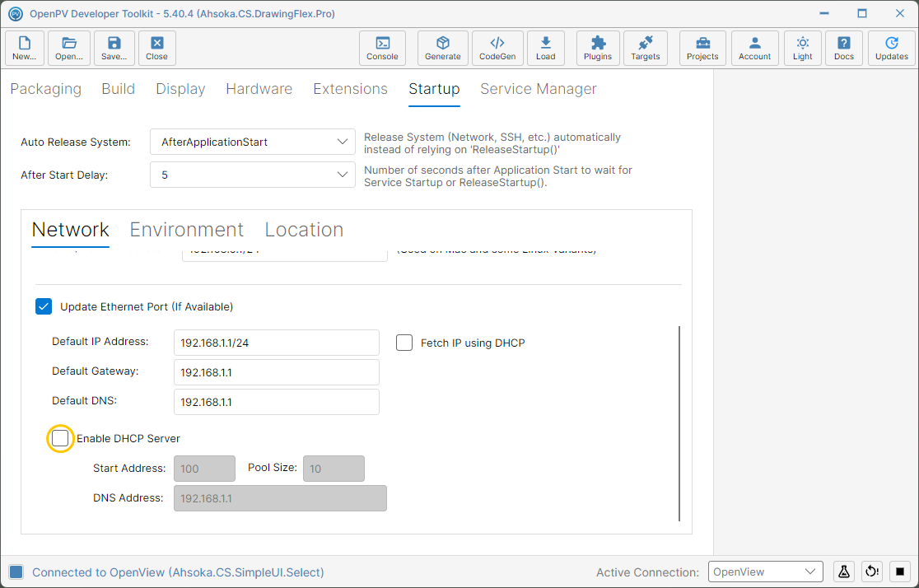The image size is (919, 588).
Task: Open the Console tool
Action: coord(382,48)
